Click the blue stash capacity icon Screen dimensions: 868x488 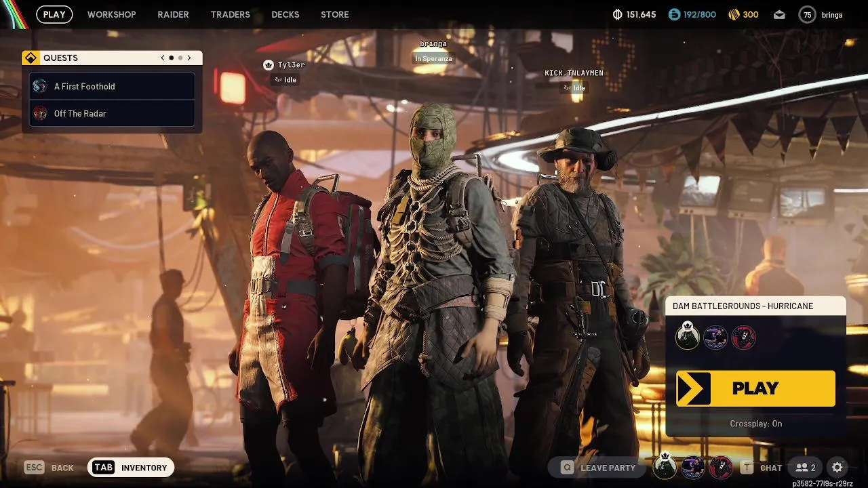[x=674, y=14]
